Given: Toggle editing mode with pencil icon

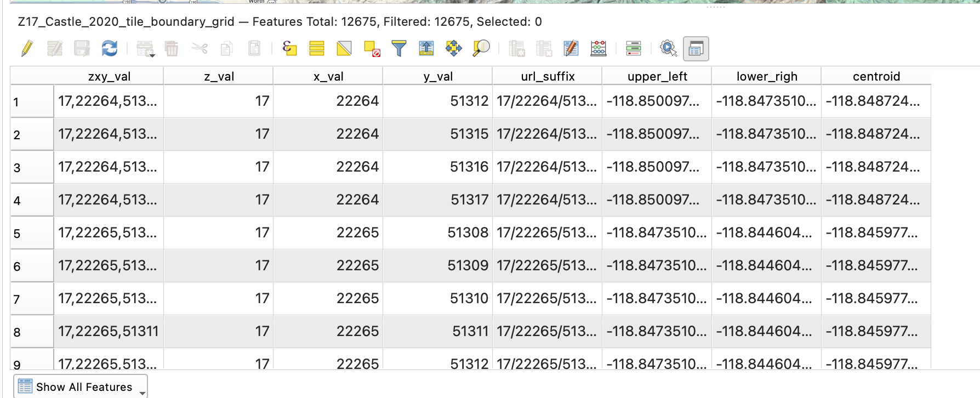Looking at the screenshot, I should (27, 49).
